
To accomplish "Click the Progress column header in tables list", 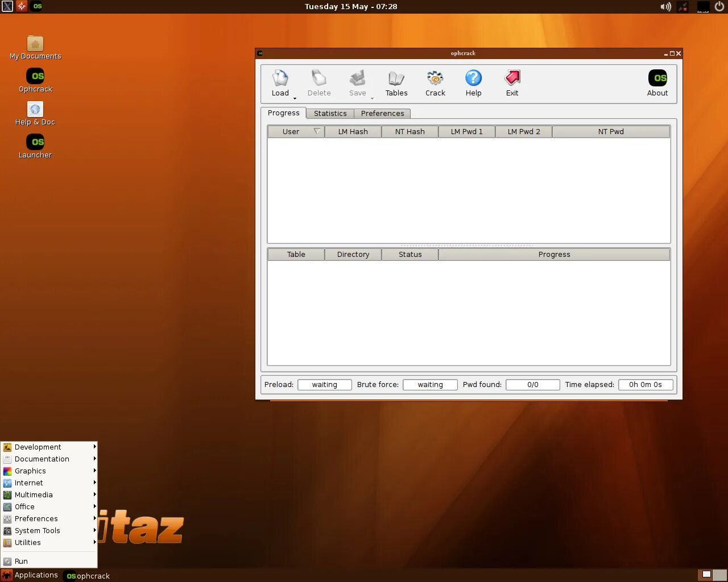I will tap(554, 254).
